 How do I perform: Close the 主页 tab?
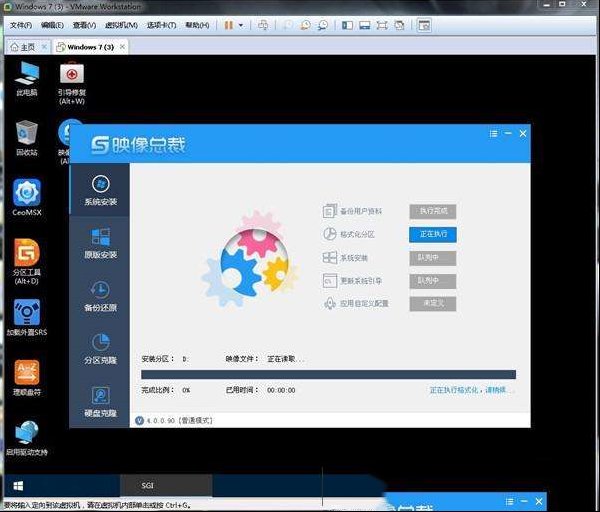click(44, 47)
